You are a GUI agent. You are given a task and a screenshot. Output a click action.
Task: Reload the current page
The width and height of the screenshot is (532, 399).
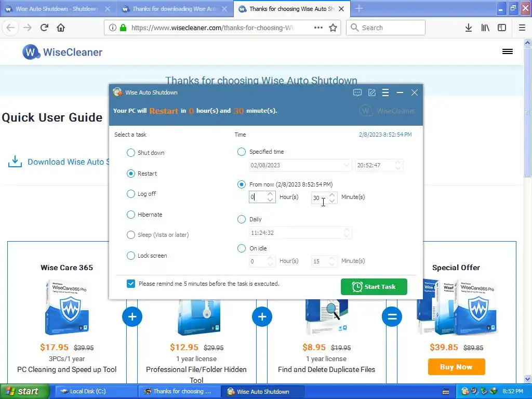[44, 28]
